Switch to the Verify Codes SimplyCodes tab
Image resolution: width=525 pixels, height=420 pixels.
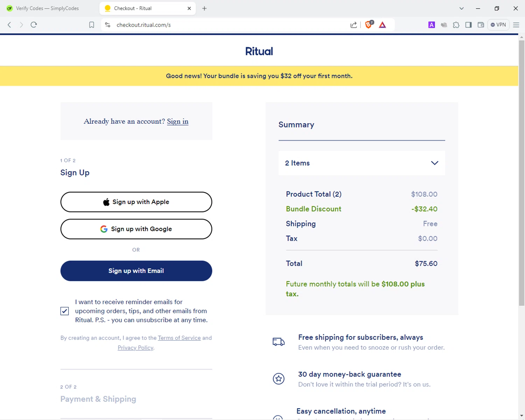coord(47,8)
